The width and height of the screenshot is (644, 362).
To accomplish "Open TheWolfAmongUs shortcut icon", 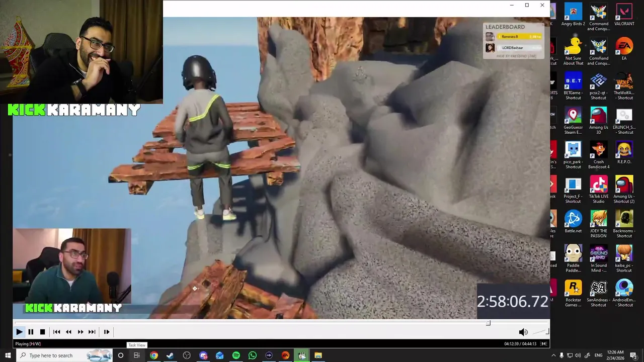I will point(624,85).
